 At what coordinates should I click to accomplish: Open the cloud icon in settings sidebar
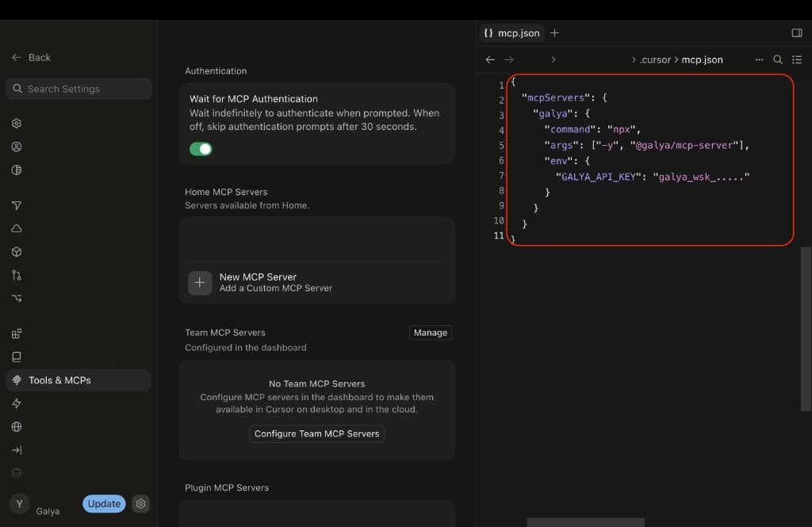click(17, 228)
